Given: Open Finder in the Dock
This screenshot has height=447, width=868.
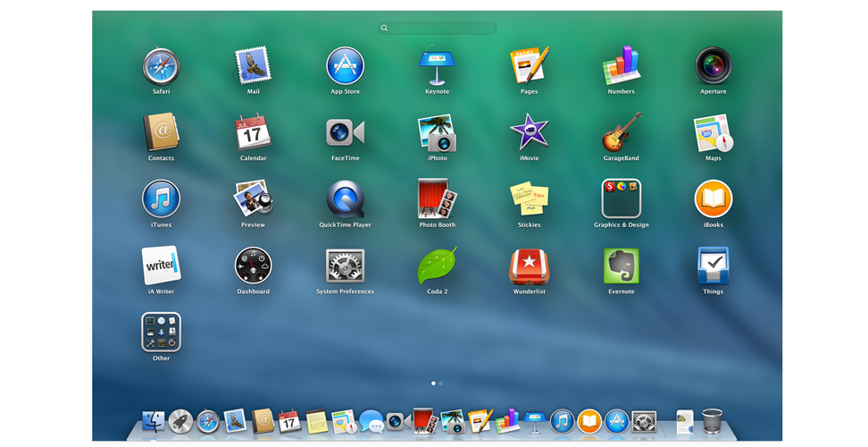Looking at the screenshot, I should point(154,422).
